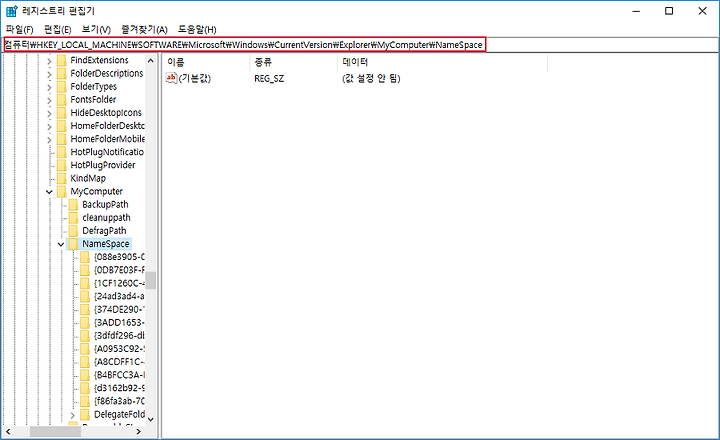Click the {088e3905 key folder icon

85,257
